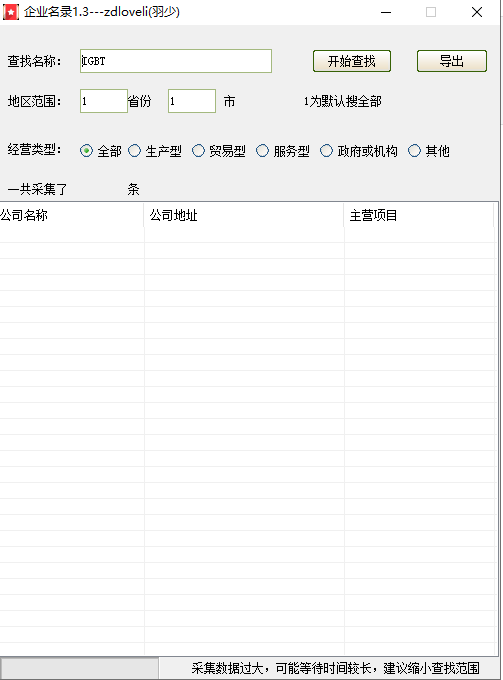
Task: Click the 开始查找 button
Action: (352, 61)
